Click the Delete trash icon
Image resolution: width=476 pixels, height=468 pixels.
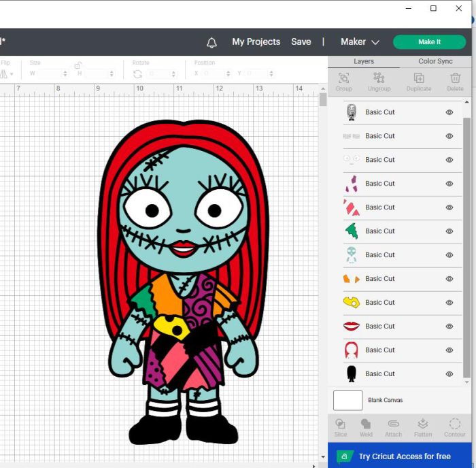(x=455, y=78)
